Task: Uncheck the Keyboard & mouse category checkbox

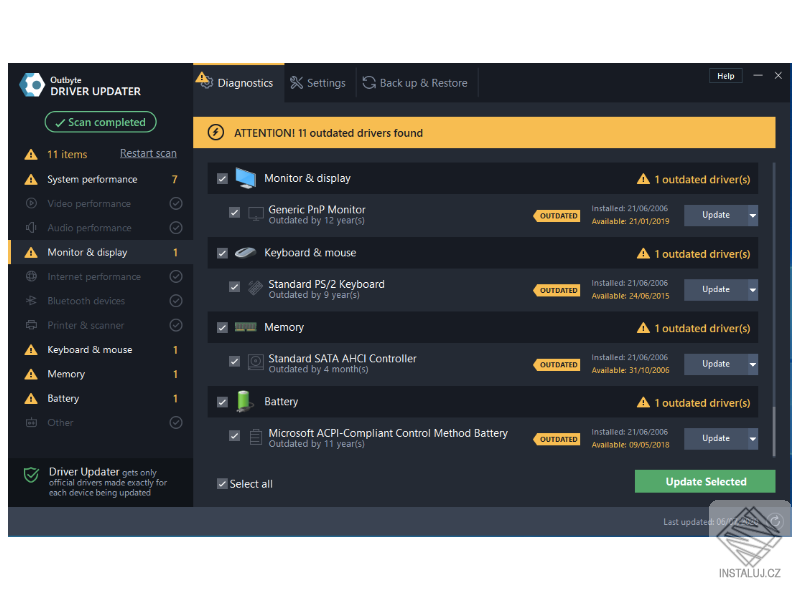Action: pyautogui.click(x=222, y=253)
